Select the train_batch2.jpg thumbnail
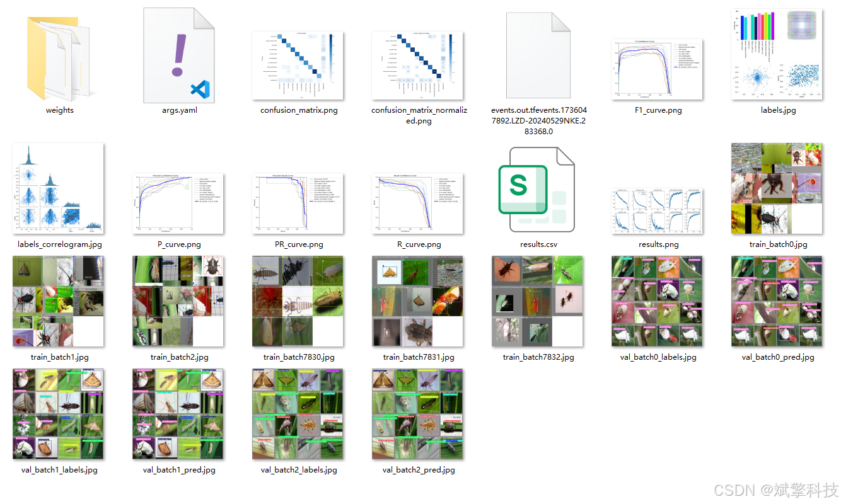This screenshot has height=504, width=841. (x=179, y=301)
